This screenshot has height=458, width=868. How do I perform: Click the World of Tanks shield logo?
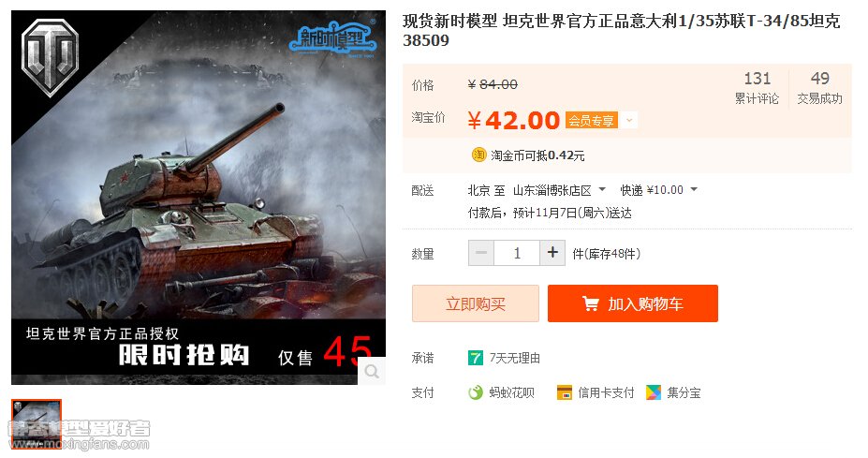point(50,57)
